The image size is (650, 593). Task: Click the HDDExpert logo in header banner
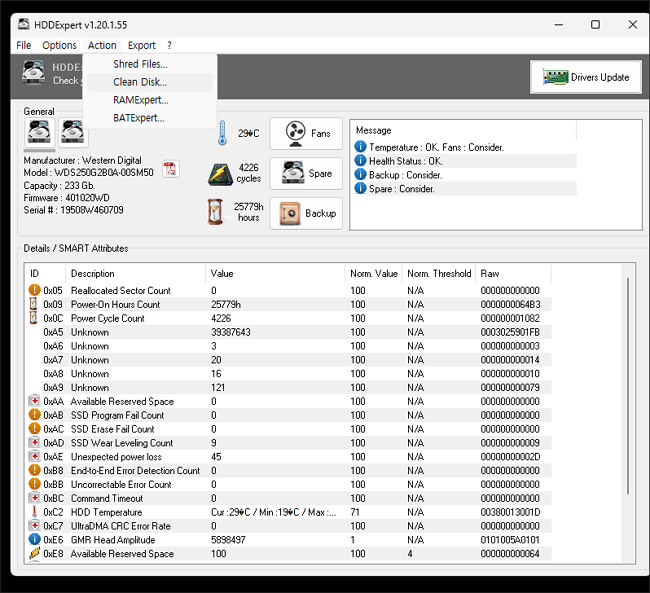[34, 72]
